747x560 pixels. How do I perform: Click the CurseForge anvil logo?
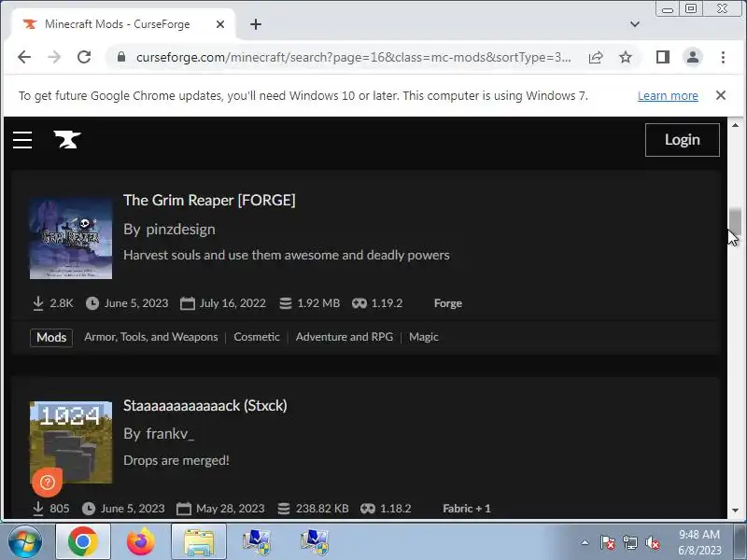click(67, 139)
